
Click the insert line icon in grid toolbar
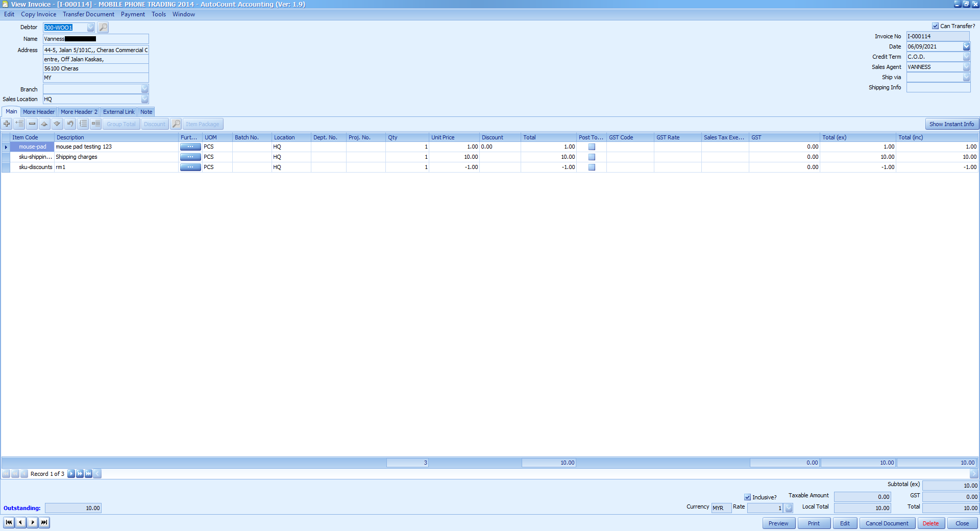coord(19,124)
